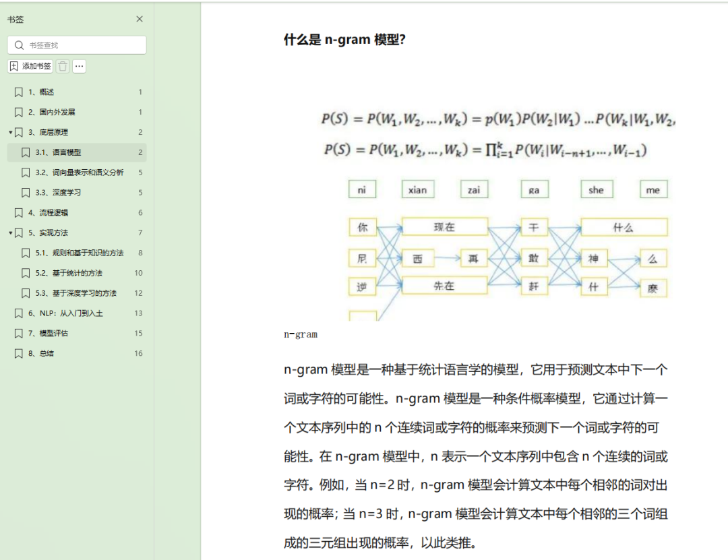Go to the 8、总结 bookmark
The image size is (728, 560).
pos(77,353)
